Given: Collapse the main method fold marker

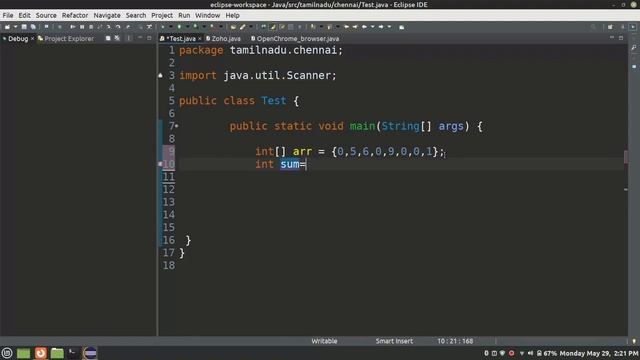Looking at the screenshot, I should (x=177, y=126).
